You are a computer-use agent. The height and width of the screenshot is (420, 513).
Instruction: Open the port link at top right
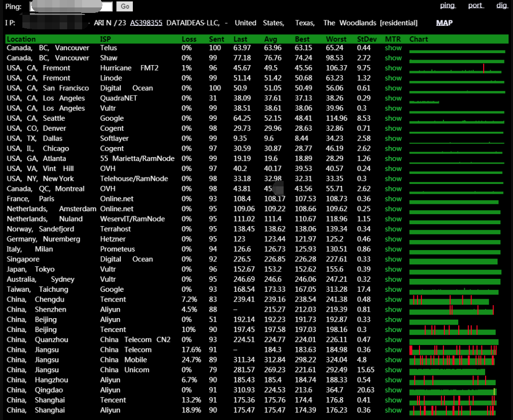(476, 5)
